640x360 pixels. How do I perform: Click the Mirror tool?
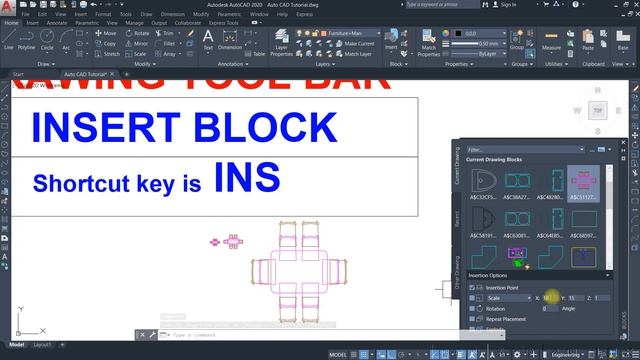[x=137, y=43]
